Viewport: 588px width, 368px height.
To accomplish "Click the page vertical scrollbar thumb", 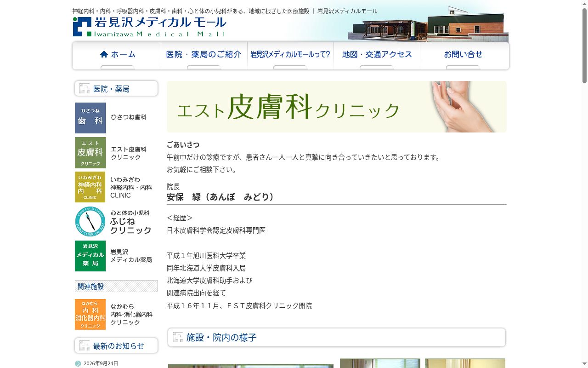I will pos(584,45).
